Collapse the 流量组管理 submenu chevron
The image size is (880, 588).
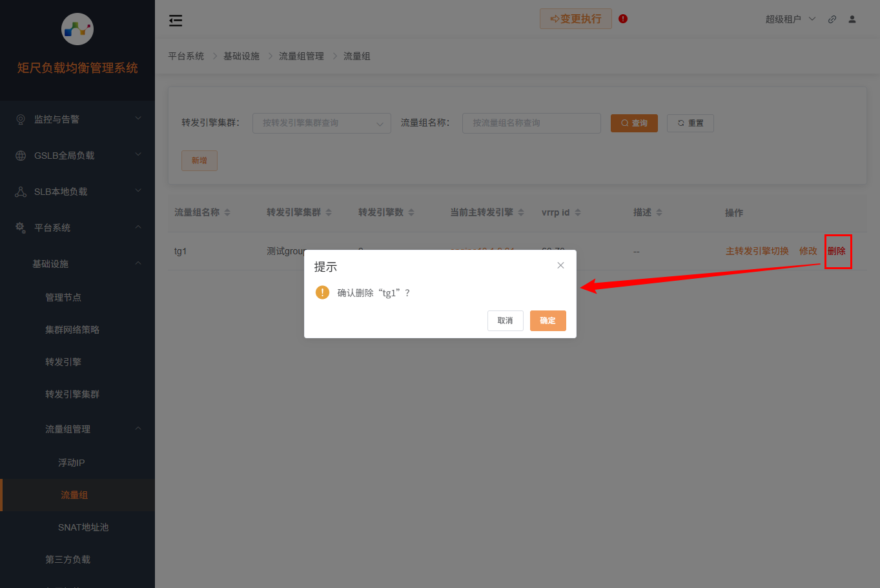click(138, 429)
